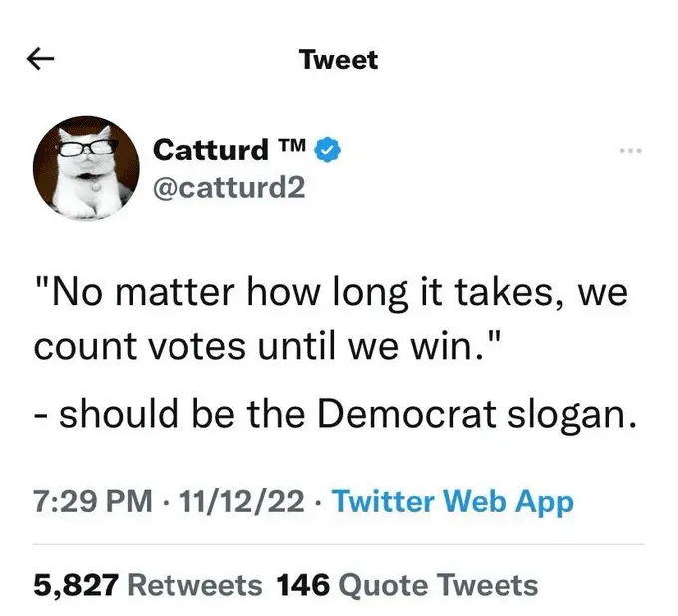Click the Twitter Web App source link
Image resolution: width=678 pixels, height=616 pixels.
[453, 501]
